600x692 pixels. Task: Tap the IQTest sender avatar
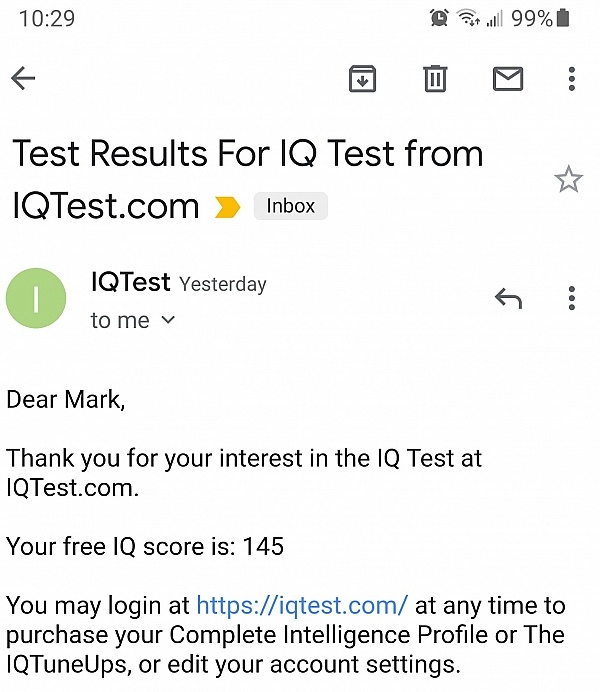(36, 299)
